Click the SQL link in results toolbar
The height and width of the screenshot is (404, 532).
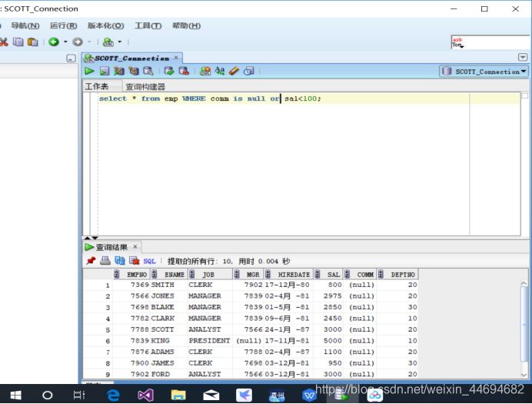(x=149, y=261)
